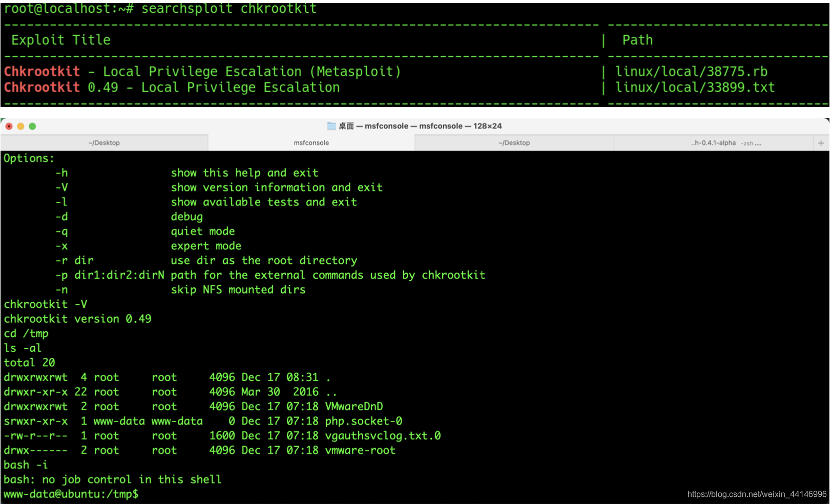This screenshot has height=504, width=832.
Task: Click the folder icon in the title bar
Action: click(x=331, y=126)
